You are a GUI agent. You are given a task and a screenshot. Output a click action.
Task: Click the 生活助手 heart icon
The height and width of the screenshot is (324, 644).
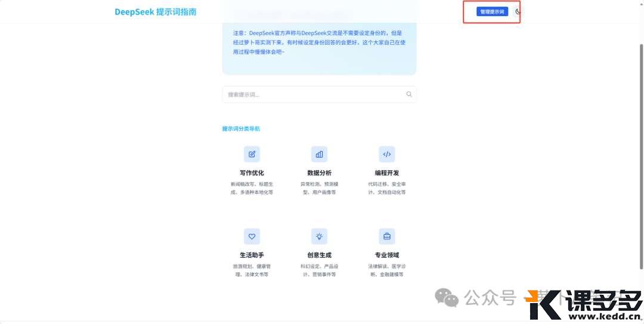pyautogui.click(x=252, y=236)
